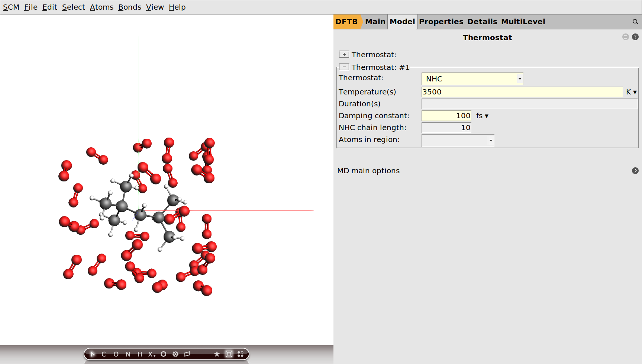
Task: Select the nitrogen atom drawing tool
Action: (x=128, y=354)
